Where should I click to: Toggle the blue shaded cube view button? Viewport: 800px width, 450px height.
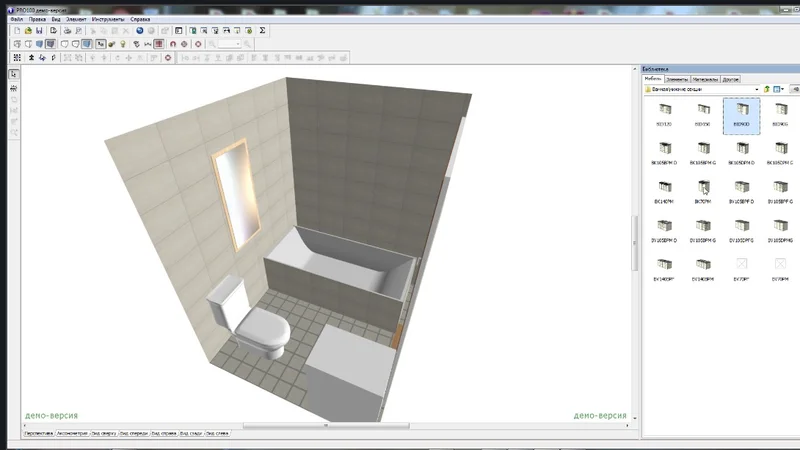click(39, 44)
